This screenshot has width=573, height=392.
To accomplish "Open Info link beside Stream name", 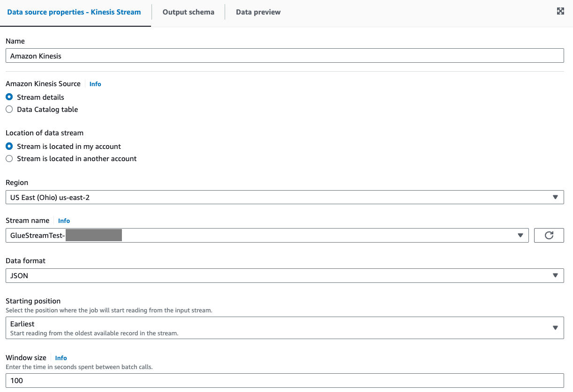I will [64, 221].
